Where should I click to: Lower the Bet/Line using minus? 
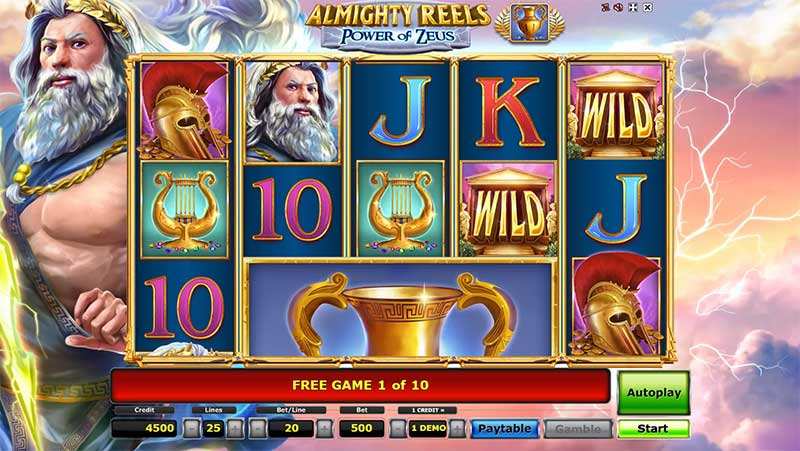point(257,429)
